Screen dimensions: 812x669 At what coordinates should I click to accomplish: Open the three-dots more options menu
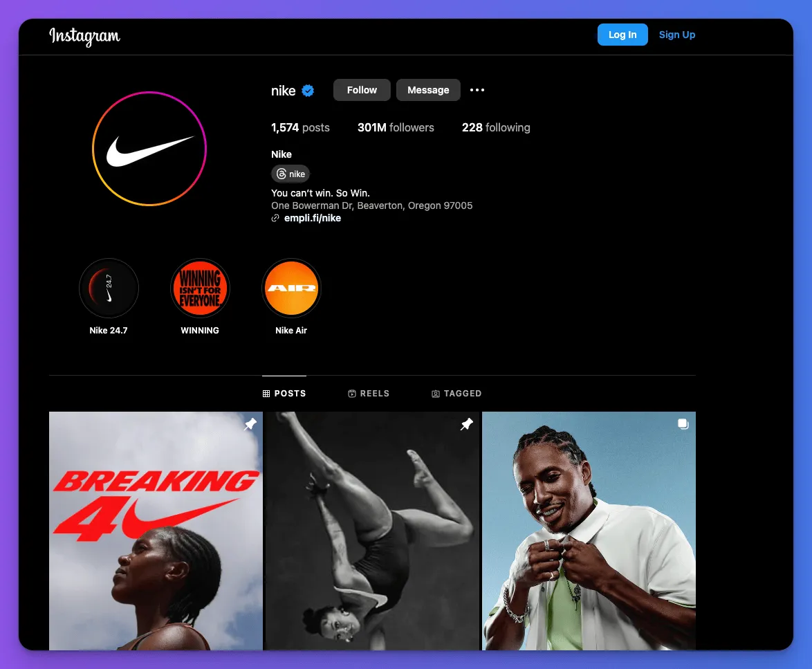point(477,90)
